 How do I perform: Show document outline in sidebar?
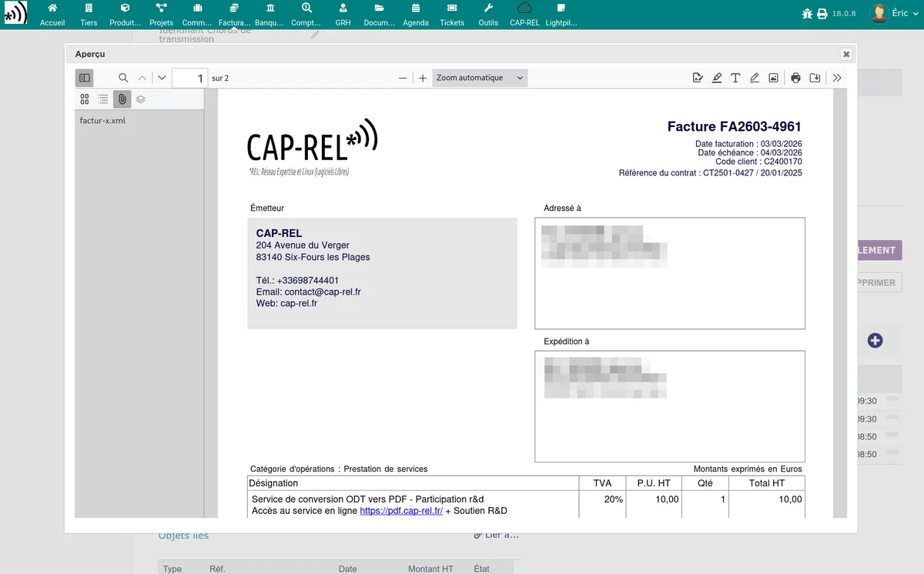(x=103, y=99)
